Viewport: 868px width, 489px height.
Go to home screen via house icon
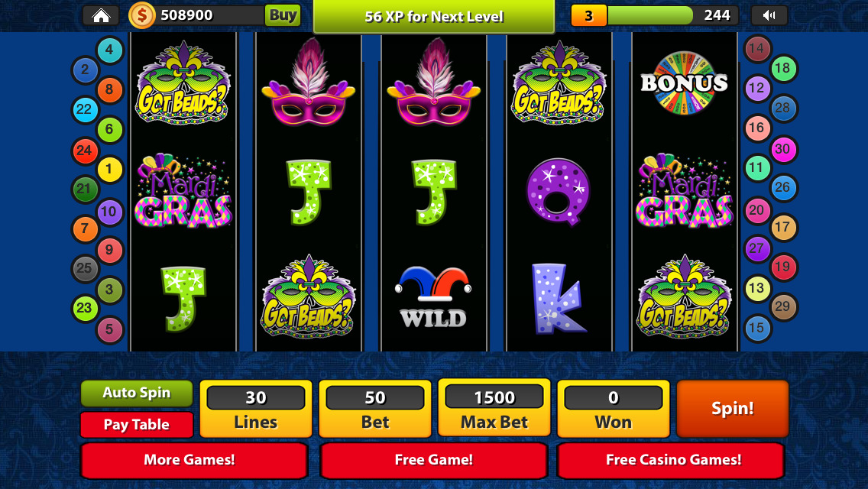click(101, 15)
